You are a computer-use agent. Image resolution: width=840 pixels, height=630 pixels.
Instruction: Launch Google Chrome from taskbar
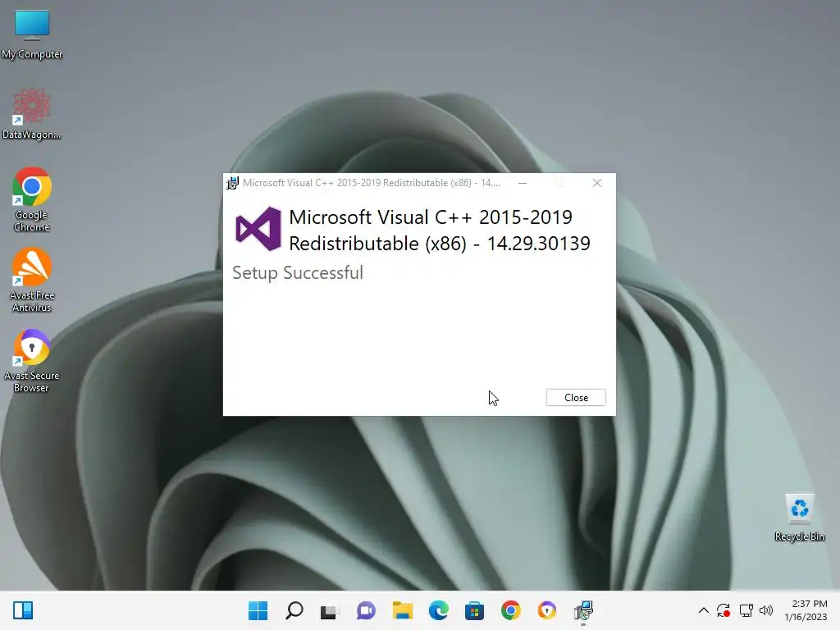click(x=510, y=610)
